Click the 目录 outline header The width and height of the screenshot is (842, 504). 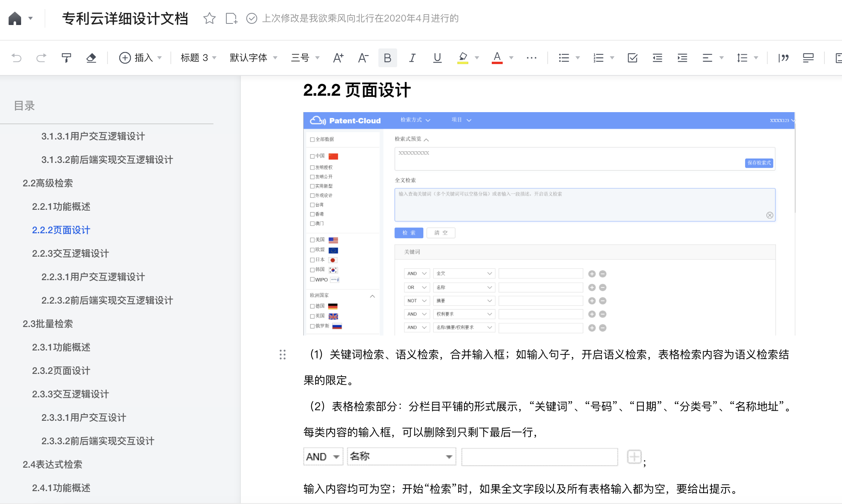pyautogui.click(x=24, y=106)
